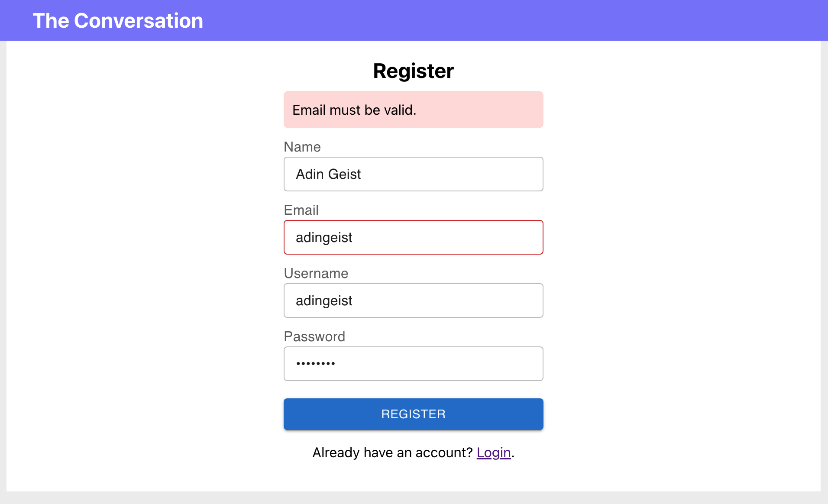Screen dimensions: 828x504
Task: Click the Name label above the first field
Action: [x=302, y=147]
